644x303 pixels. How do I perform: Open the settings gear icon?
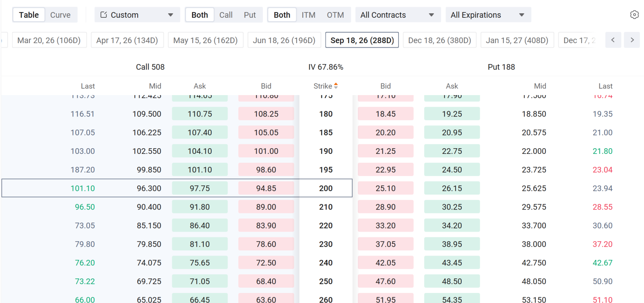634,15
